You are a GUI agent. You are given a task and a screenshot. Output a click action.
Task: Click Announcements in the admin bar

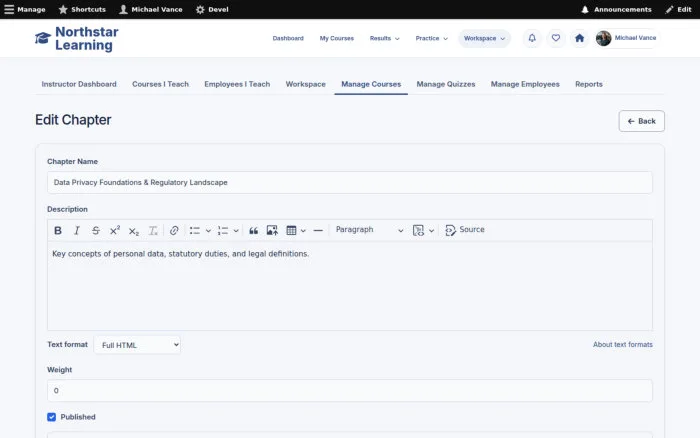coord(616,9)
